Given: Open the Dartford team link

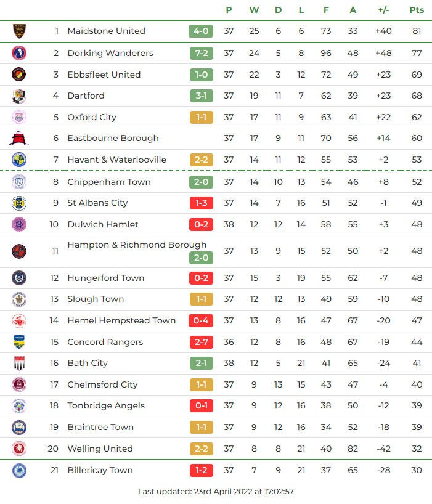Looking at the screenshot, I should click(x=86, y=96).
